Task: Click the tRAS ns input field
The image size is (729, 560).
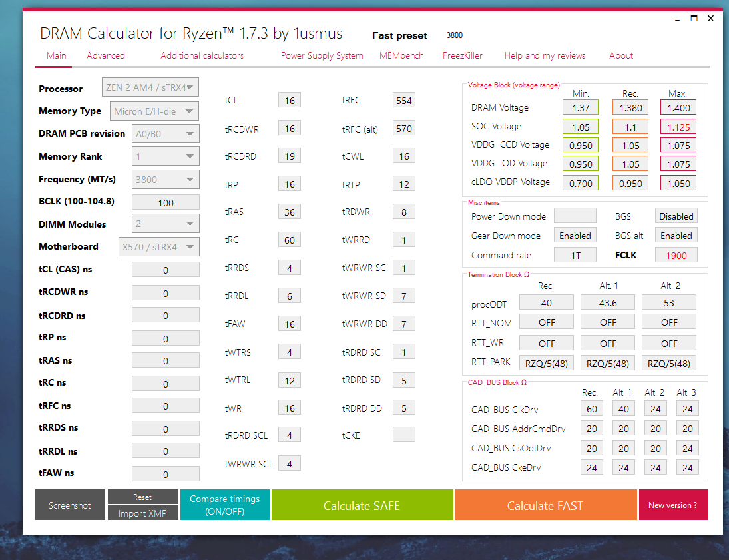Action: click(x=166, y=360)
